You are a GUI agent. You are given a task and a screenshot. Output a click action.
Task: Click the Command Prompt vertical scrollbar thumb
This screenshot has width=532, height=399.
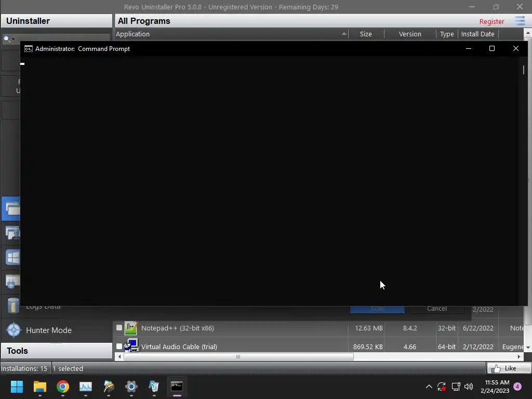coord(524,70)
